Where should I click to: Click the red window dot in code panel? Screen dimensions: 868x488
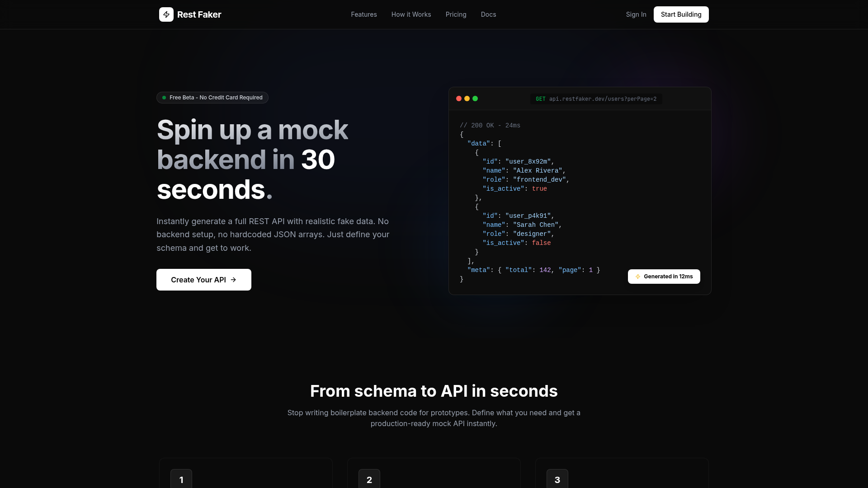point(459,99)
